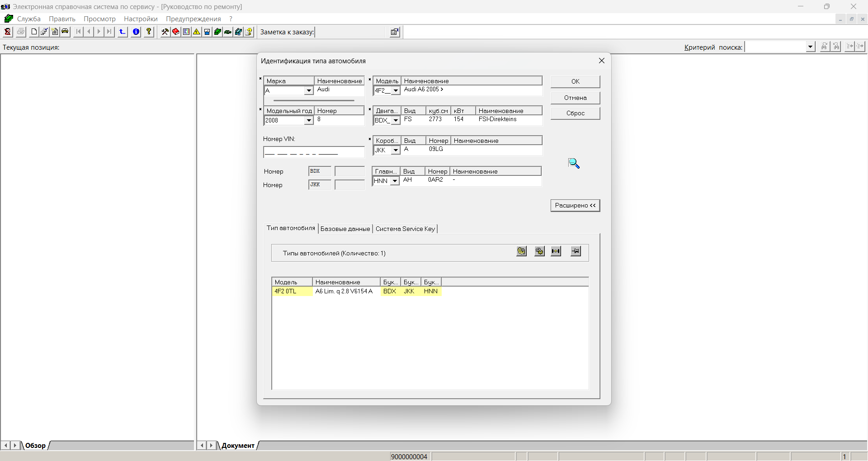The height and width of the screenshot is (461, 868).
Task: Click the yellow warning triangle icon
Action: (x=196, y=32)
